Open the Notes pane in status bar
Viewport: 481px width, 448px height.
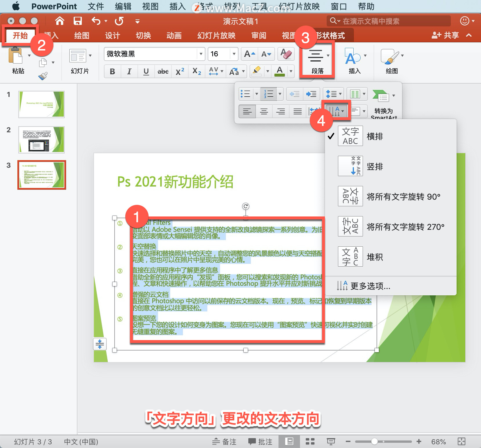point(224,442)
